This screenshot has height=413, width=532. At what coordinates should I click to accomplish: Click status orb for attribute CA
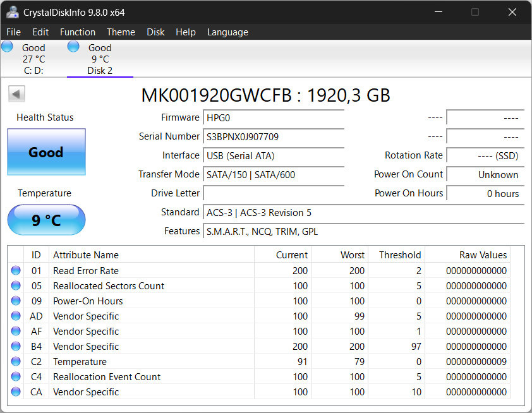(x=16, y=392)
